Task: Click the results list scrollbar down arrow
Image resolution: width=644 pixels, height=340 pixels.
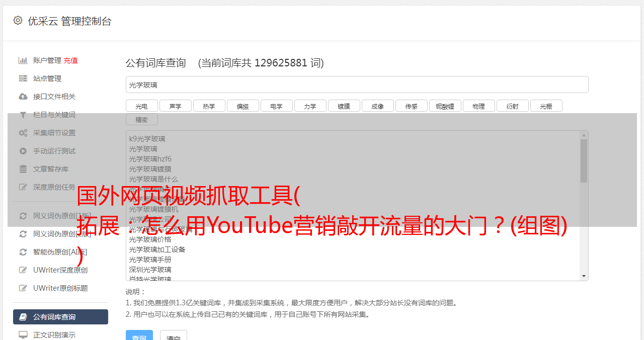Action: (x=584, y=276)
